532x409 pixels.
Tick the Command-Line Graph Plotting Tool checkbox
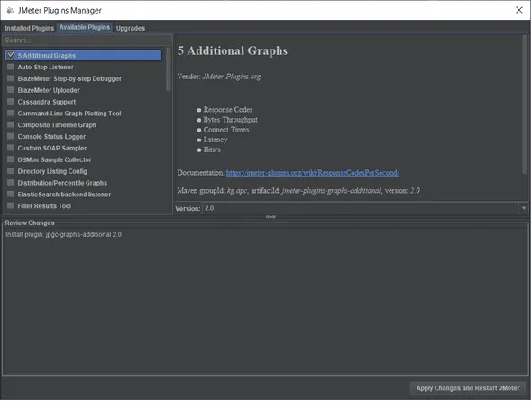tap(11, 113)
